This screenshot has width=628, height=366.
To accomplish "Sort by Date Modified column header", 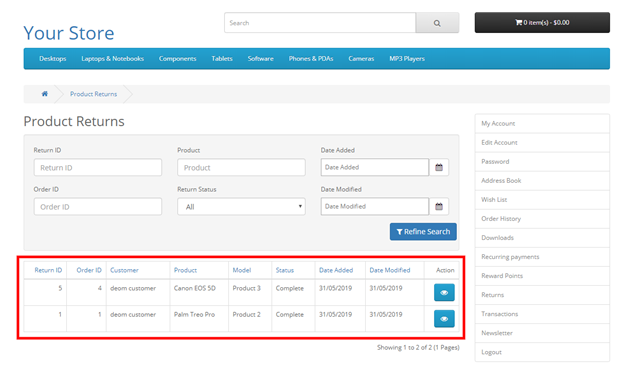I will 390,270.
